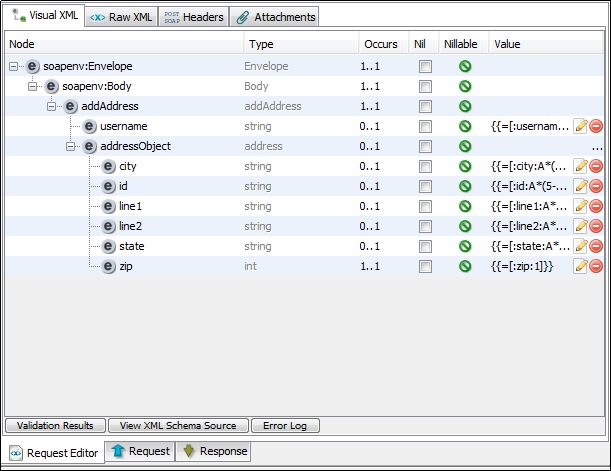Click the nillable indicator for username row
611x471 pixels.
pyautogui.click(x=465, y=126)
